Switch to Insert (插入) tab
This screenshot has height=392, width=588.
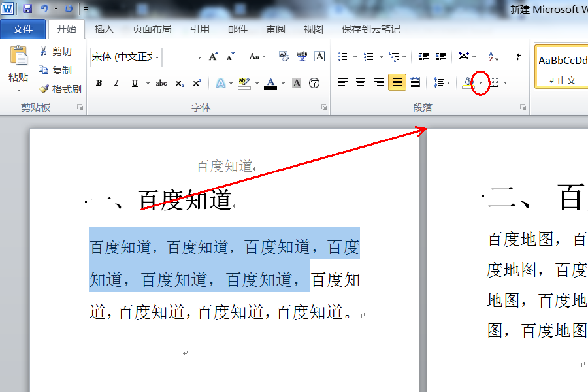click(x=105, y=29)
